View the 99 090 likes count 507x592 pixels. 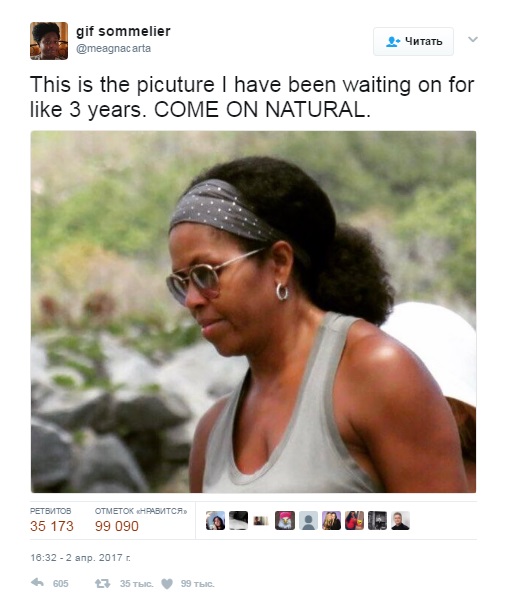[x=117, y=526]
